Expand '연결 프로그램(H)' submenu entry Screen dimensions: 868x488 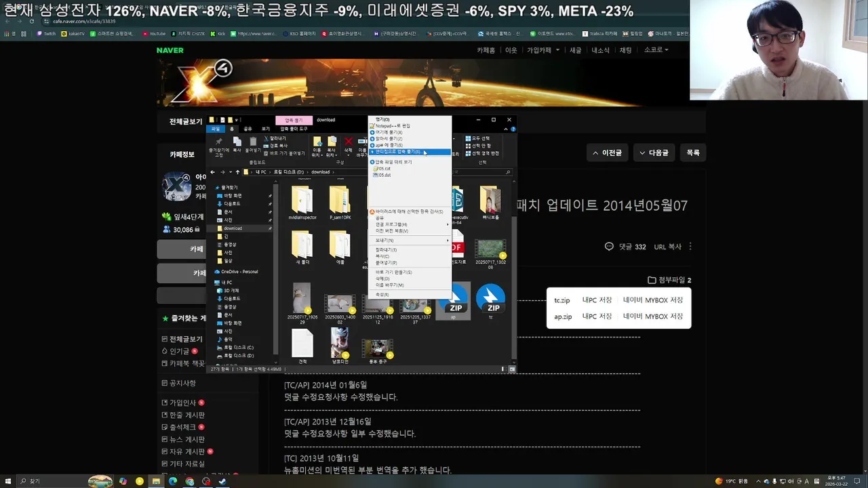pos(410,224)
